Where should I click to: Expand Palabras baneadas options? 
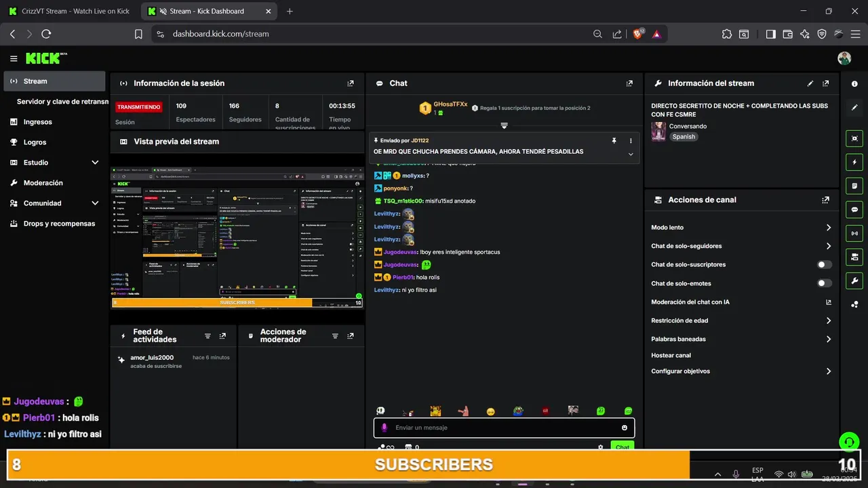[828, 339]
